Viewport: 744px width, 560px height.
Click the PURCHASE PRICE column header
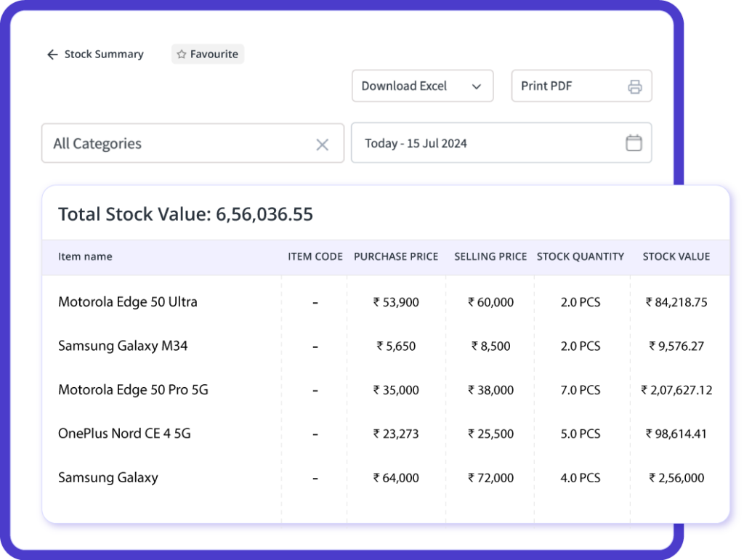[396, 256]
